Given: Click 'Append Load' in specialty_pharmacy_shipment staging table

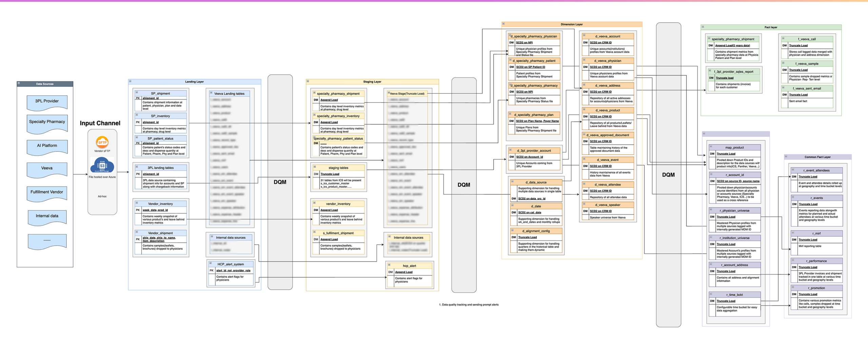Looking at the screenshot, I should click(x=329, y=100).
